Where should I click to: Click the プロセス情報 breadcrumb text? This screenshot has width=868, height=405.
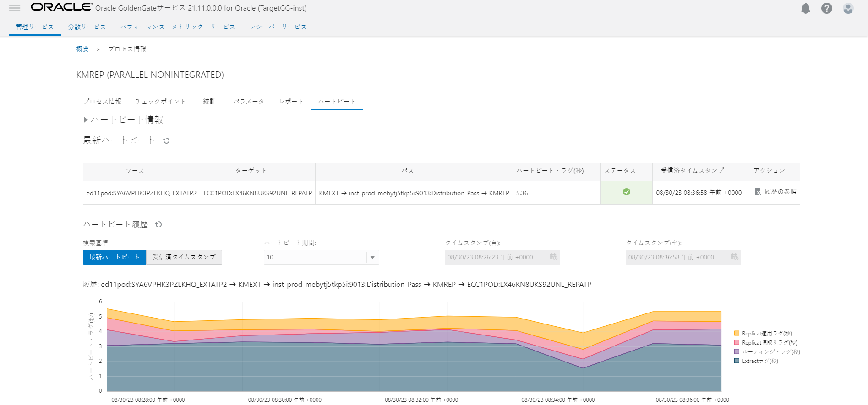click(127, 49)
